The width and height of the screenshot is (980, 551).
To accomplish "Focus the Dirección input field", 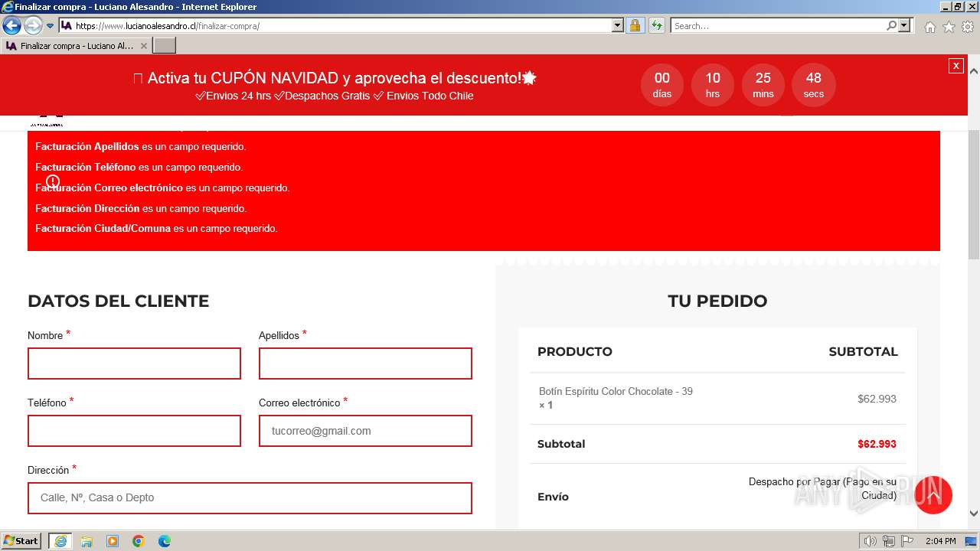I will [x=250, y=498].
